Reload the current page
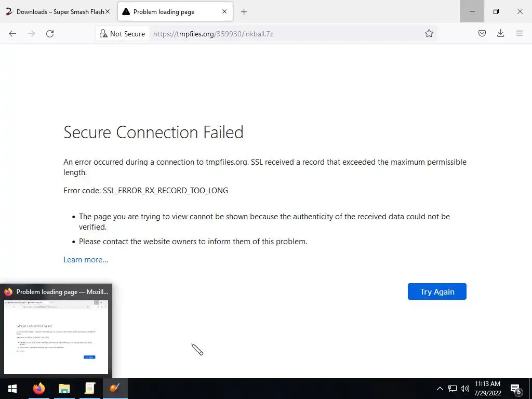Image resolution: width=532 pixels, height=399 pixels. click(x=50, y=34)
